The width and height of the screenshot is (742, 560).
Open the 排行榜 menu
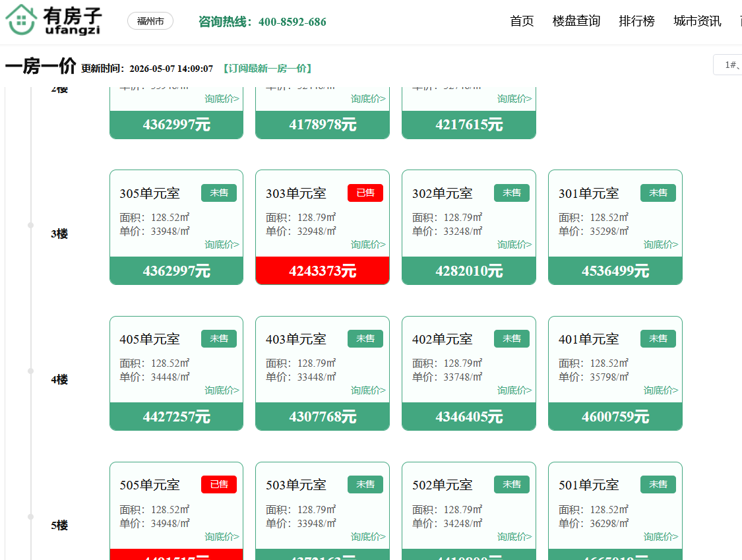point(636,21)
